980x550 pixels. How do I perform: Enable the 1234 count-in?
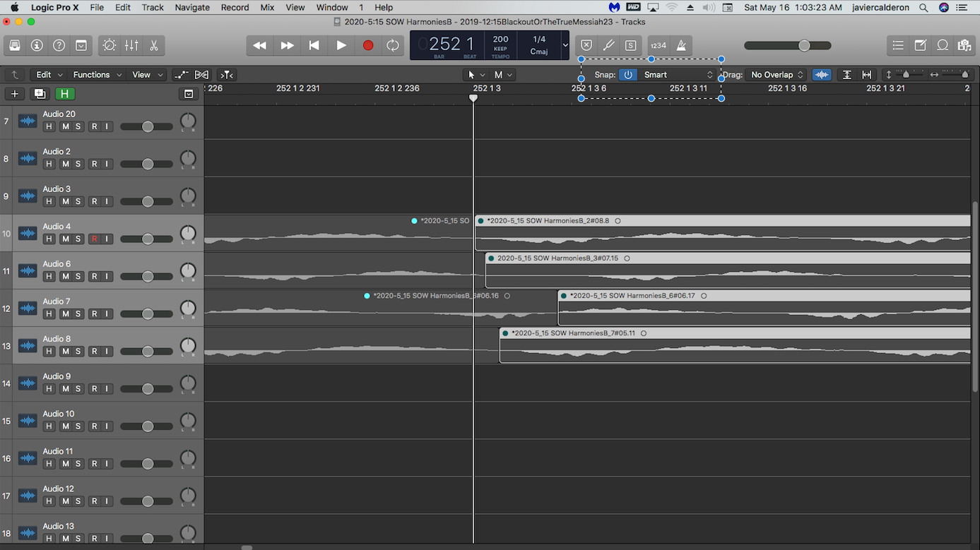click(x=659, y=45)
